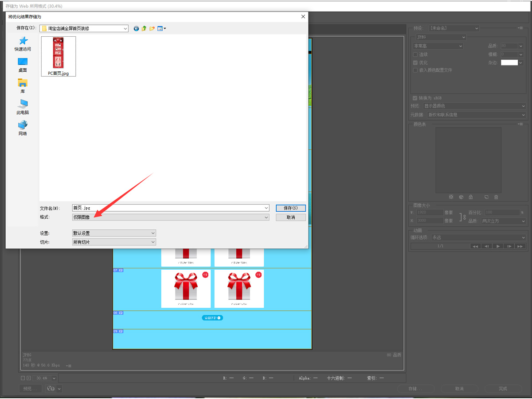The width and height of the screenshot is (532, 399).
Task: Go back to previous folder in dialog
Action: [x=136, y=28]
